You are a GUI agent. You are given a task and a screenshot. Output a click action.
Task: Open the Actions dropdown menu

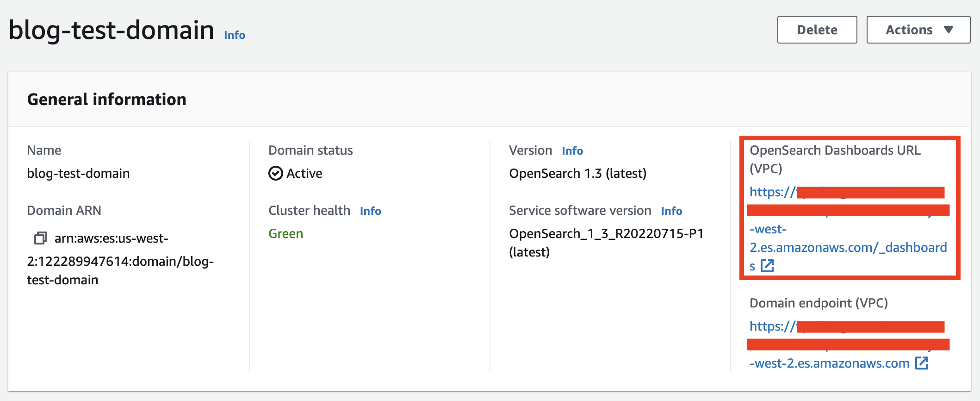click(x=918, y=30)
